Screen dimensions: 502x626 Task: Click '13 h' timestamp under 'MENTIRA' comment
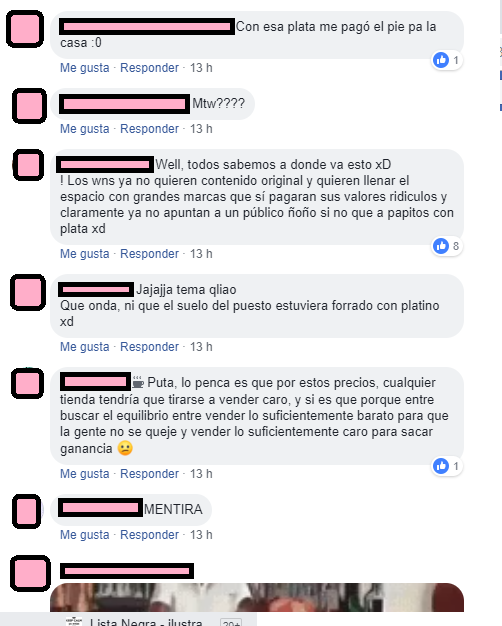click(x=201, y=535)
